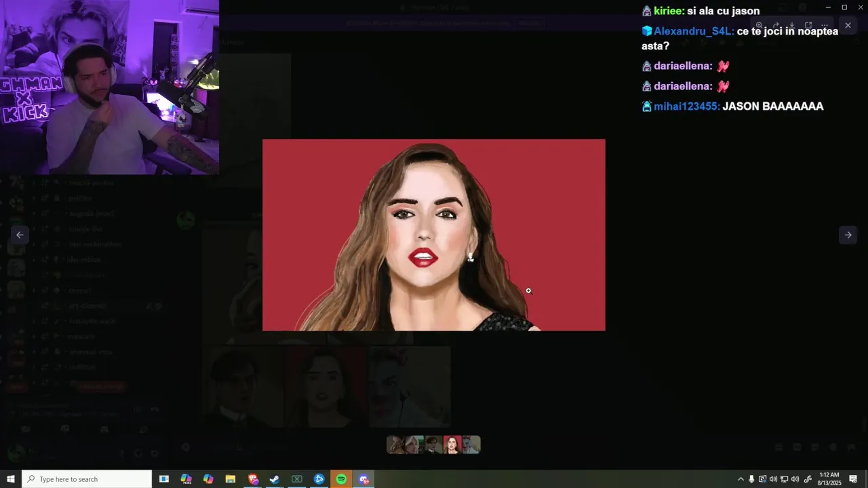Go to the previous image with left arrow
This screenshot has width=868, height=488.
20,235
